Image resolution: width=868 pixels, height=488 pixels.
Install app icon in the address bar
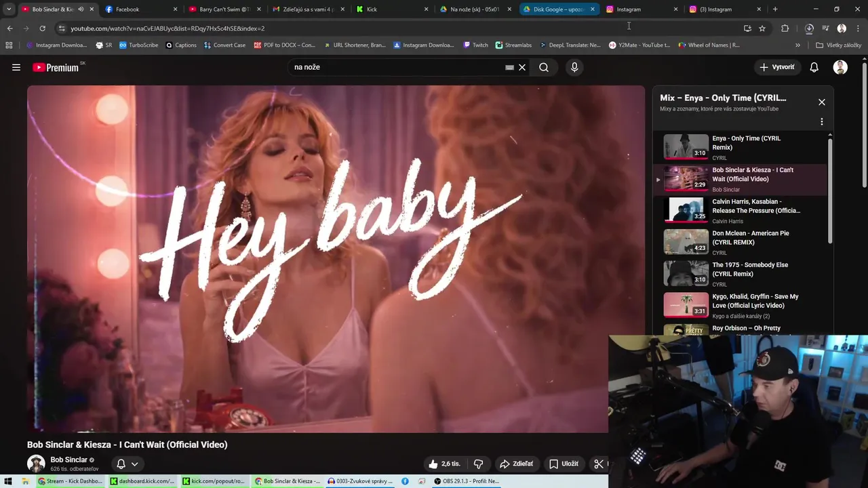[747, 28]
